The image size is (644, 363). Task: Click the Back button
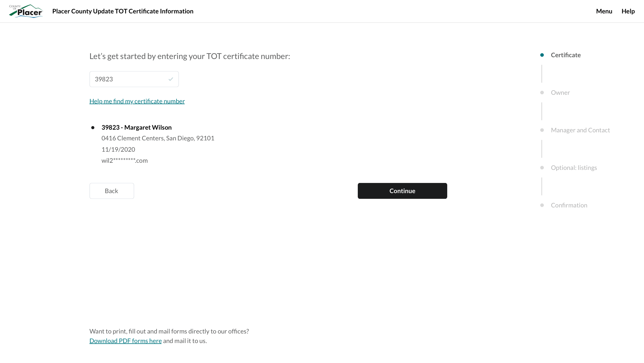pyautogui.click(x=112, y=191)
